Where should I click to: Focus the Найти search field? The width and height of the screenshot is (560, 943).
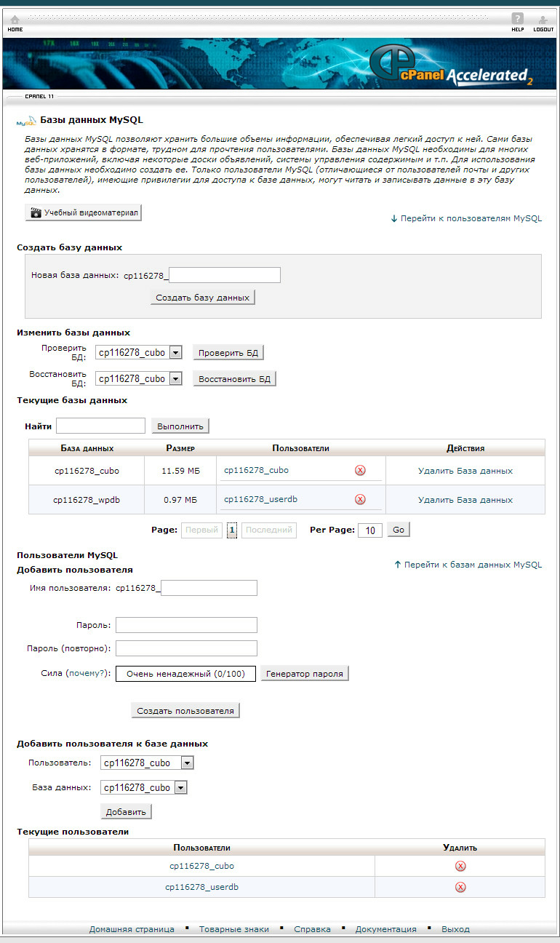(x=101, y=426)
